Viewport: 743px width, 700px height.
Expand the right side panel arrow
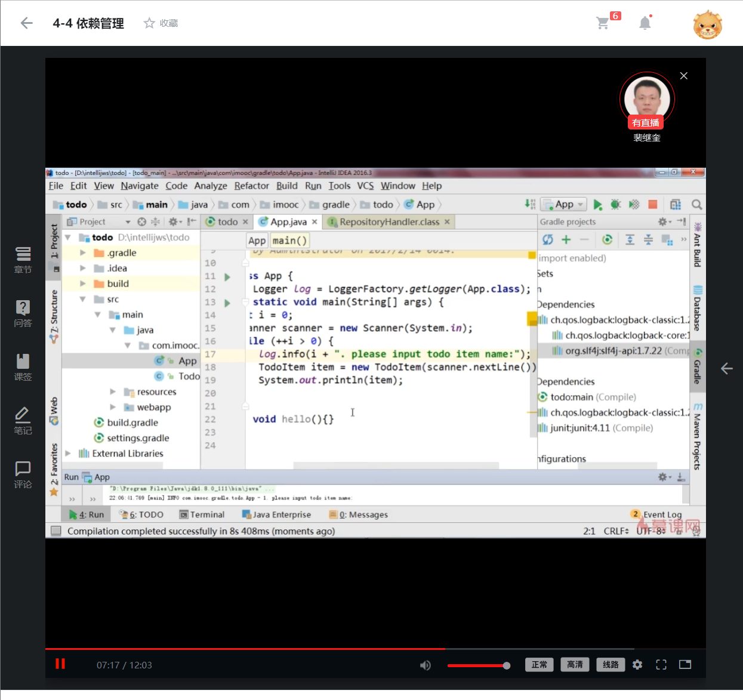(726, 368)
